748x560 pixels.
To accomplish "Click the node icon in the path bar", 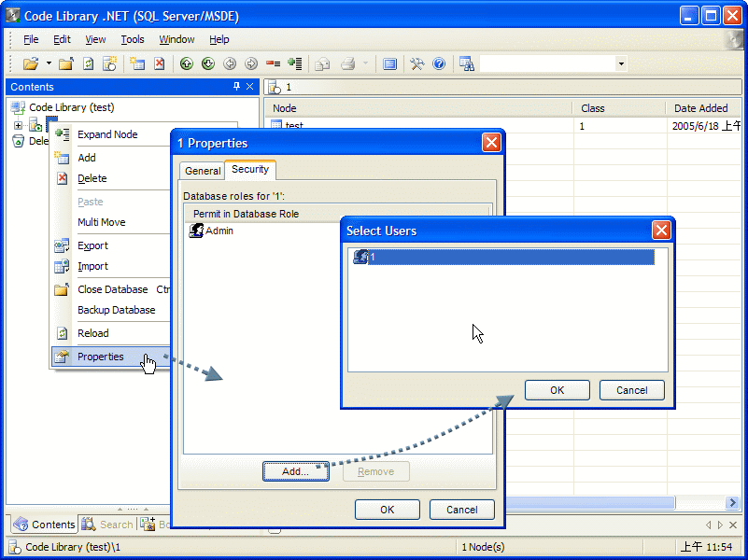I will tap(275, 87).
